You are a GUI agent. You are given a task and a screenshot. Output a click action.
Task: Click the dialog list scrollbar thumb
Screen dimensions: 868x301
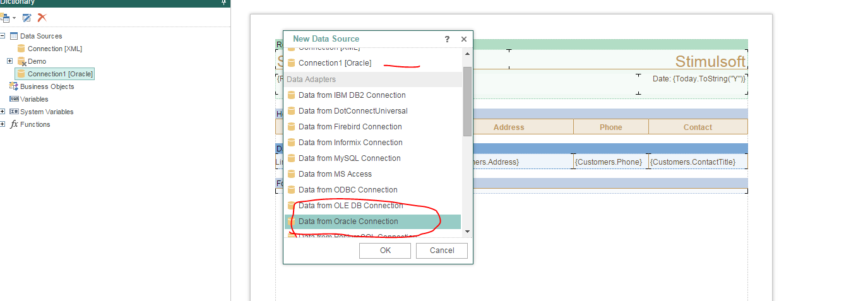click(x=467, y=101)
